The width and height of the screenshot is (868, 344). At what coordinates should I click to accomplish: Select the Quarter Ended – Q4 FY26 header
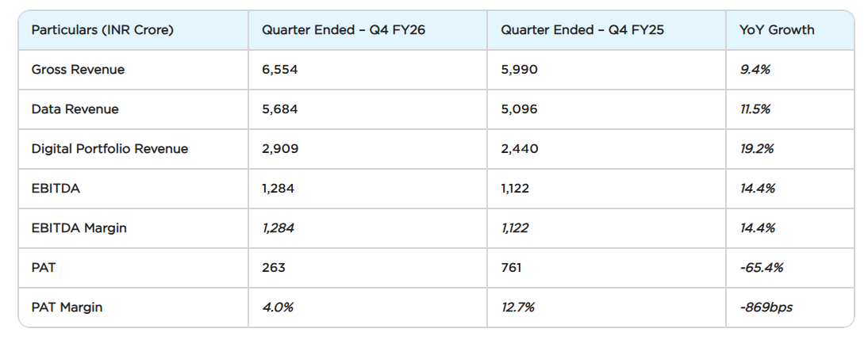tap(344, 30)
